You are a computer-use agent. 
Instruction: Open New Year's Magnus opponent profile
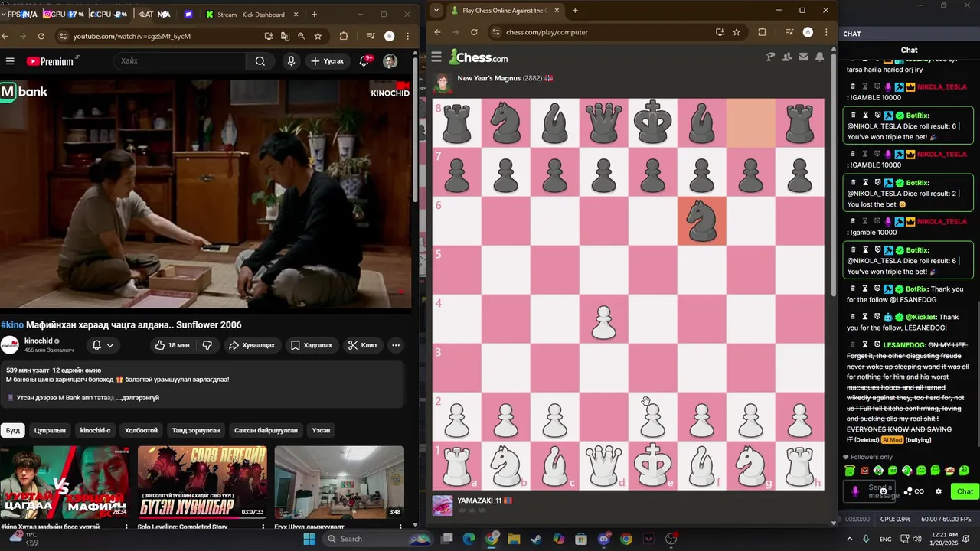pyautogui.click(x=488, y=78)
